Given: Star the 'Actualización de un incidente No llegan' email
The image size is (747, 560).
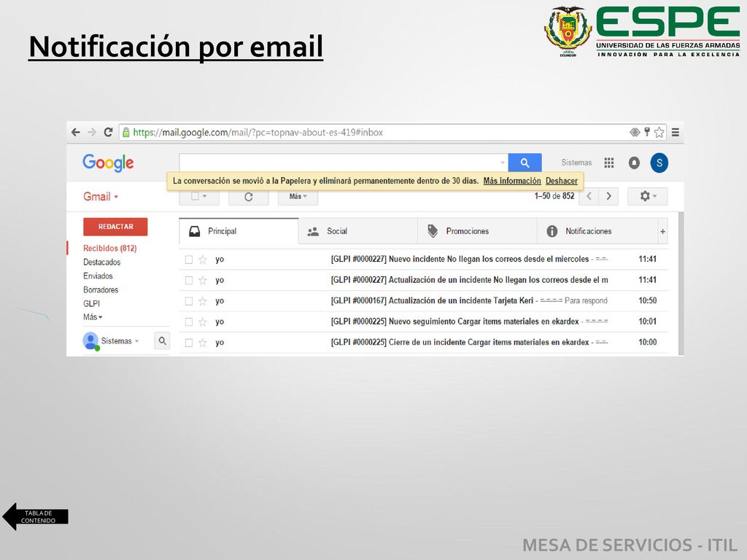Looking at the screenshot, I should coord(203,281).
